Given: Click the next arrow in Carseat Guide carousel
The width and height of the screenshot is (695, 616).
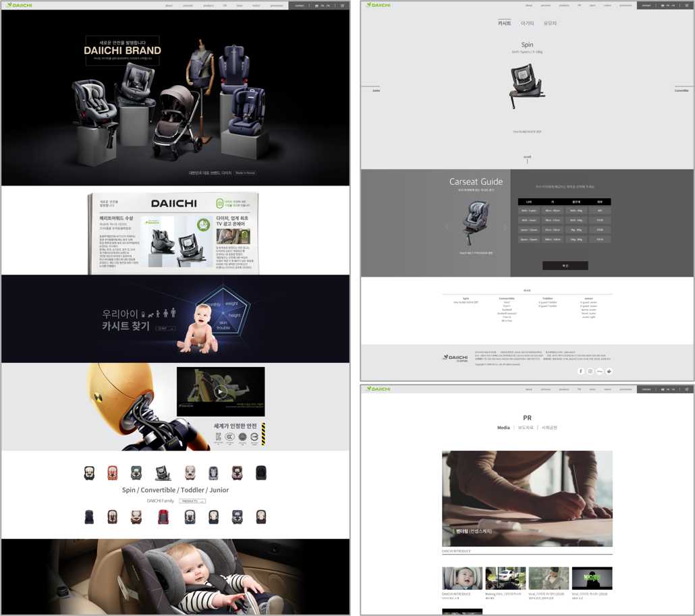Looking at the screenshot, I should (505, 227).
